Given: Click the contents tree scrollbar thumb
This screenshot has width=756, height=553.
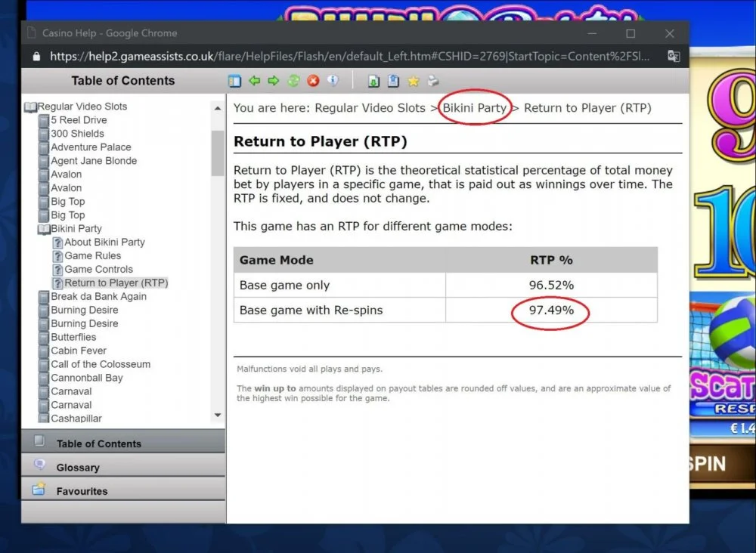Looking at the screenshot, I should 218,153.
